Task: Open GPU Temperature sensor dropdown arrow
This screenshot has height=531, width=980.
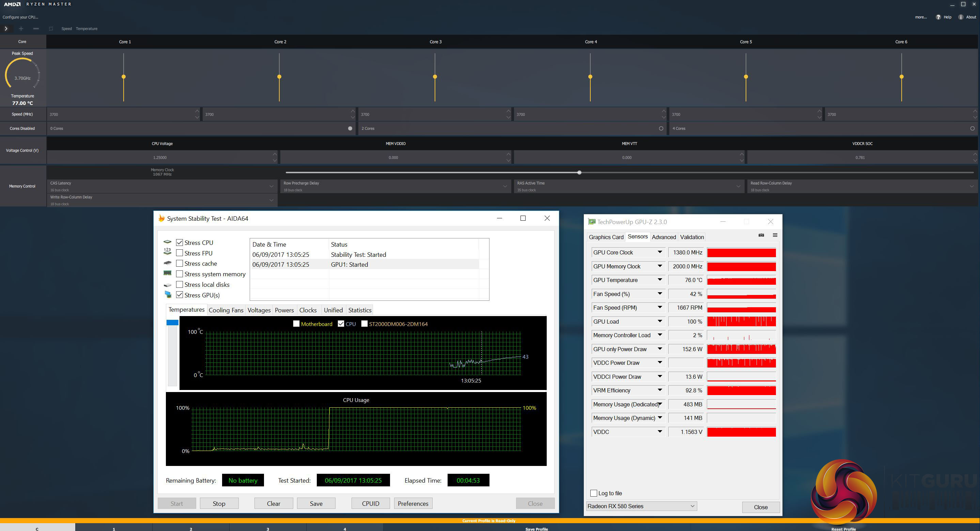Action: pos(660,280)
